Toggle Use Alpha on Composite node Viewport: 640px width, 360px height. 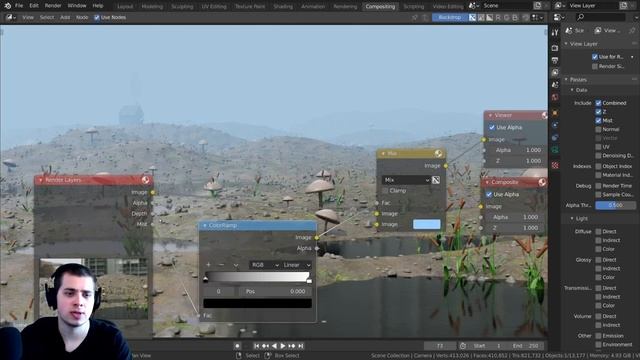pyautogui.click(x=489, y=194)
